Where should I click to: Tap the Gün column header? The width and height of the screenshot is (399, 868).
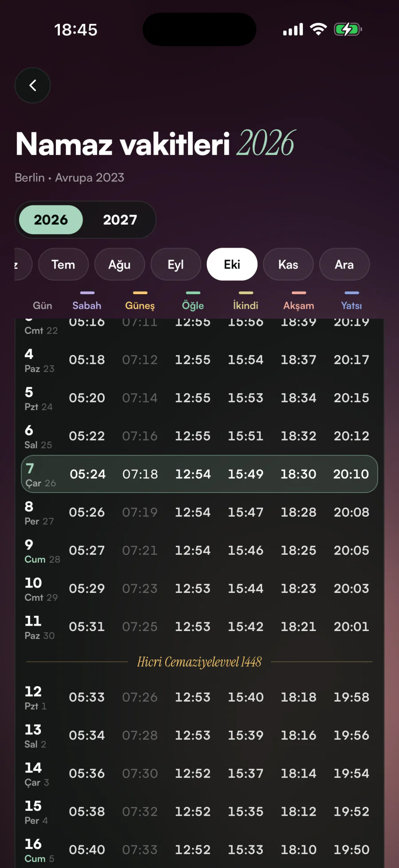pos(43,305)
